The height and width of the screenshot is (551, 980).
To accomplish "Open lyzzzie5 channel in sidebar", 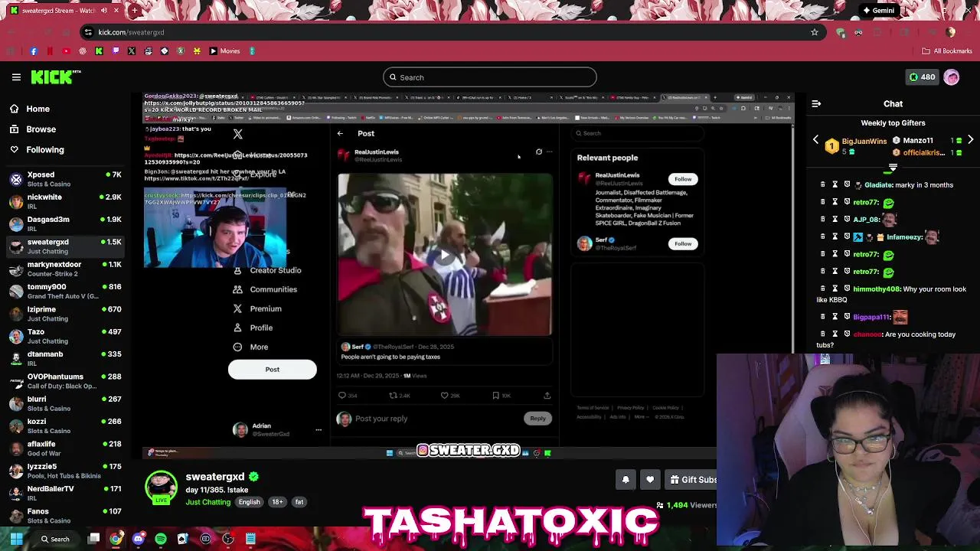I will 65,471.
